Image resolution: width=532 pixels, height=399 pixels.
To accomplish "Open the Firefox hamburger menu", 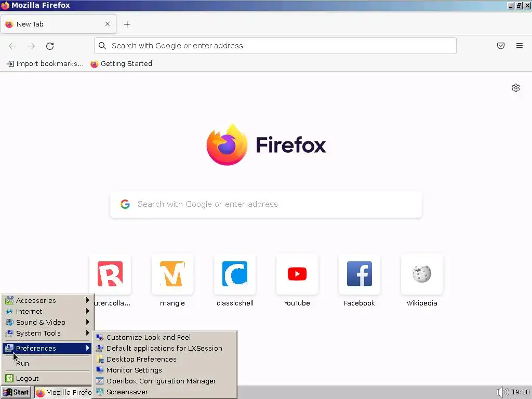I will tap(519, 46).
